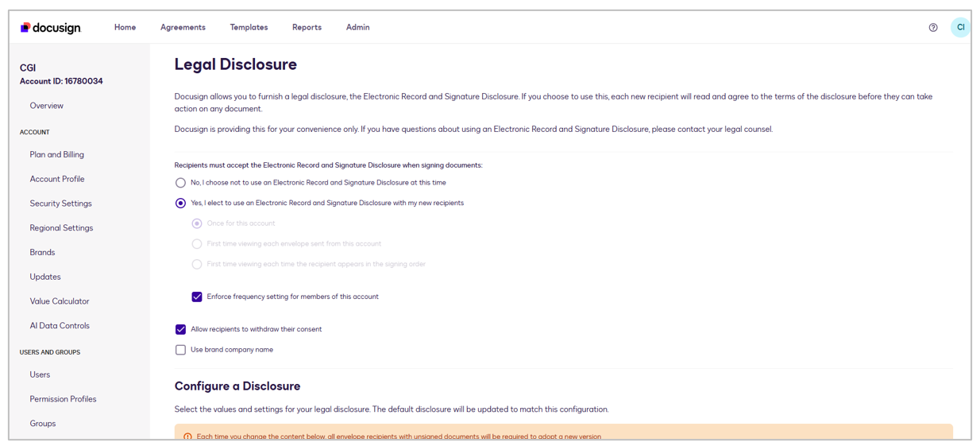Screen dimensions: 980x446
Task: Open the CI user profile avatar
Action: click(x=959, y=28)
